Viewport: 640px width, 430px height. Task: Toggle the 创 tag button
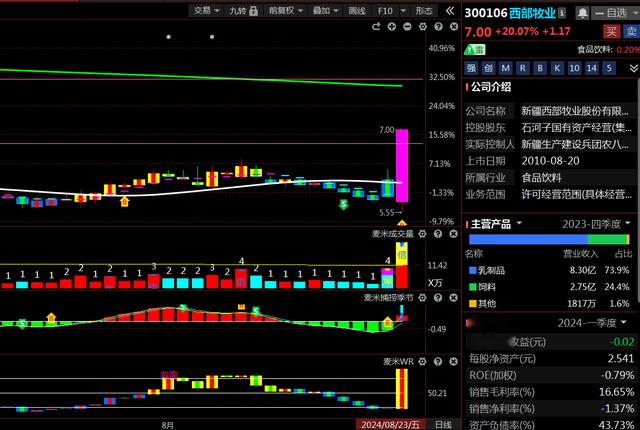[x=488, y=68]
